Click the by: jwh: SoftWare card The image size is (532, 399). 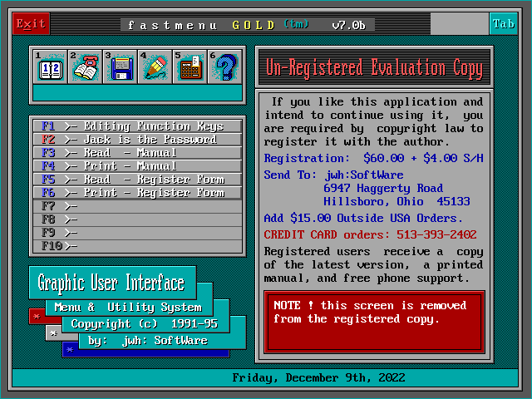tap(162, 341)
